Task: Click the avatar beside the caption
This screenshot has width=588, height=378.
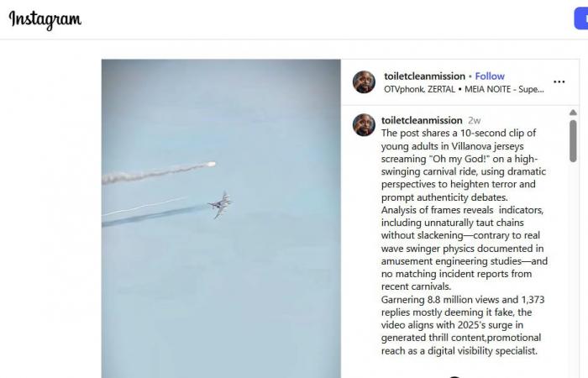Action: pos(364,125)
